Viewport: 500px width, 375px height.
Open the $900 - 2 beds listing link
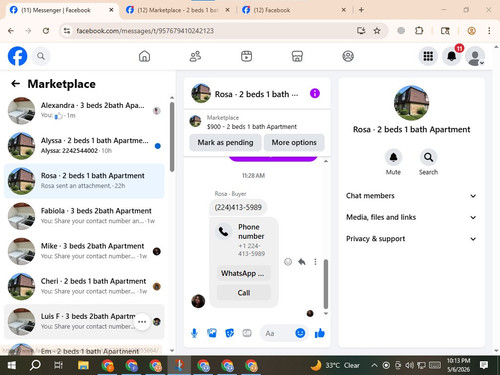tap(252, 127)
